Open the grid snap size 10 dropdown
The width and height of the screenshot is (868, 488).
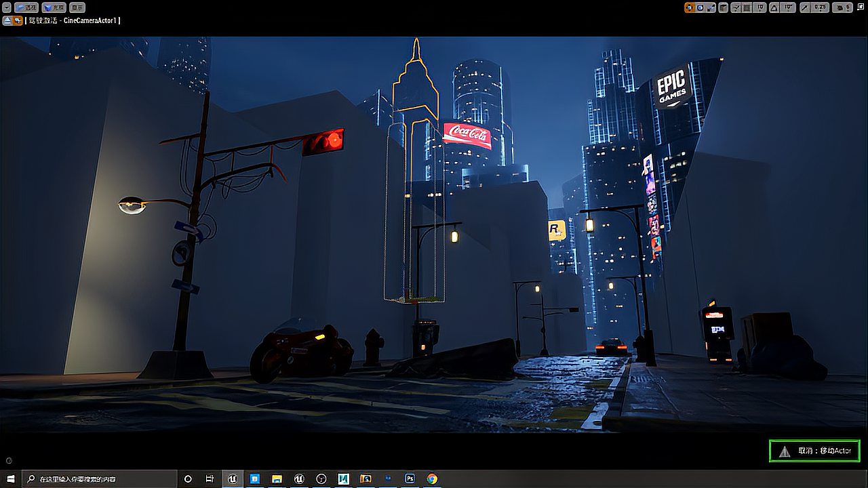759,7
